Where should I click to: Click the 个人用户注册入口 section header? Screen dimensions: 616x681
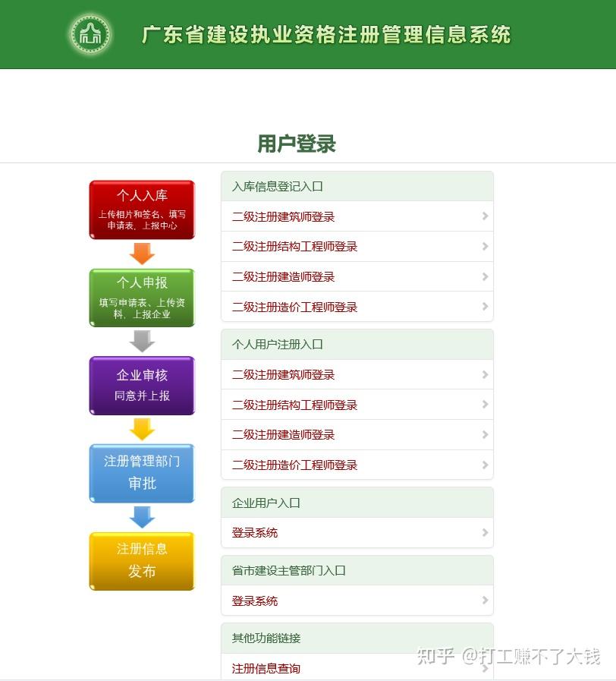click(357, 345)
